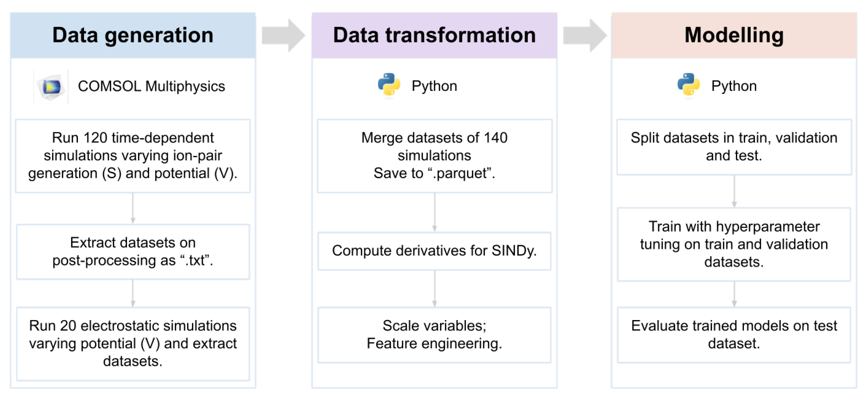Select the Data transformation header

pyautogui.click(x=434, y=35)
